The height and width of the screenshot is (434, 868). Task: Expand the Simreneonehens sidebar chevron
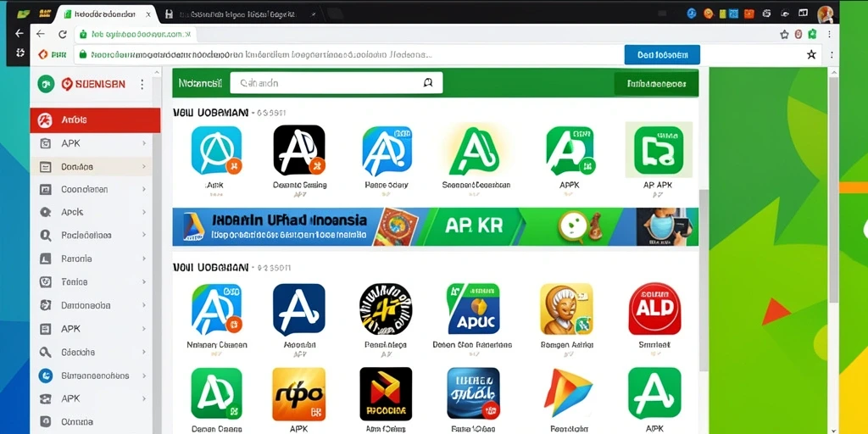[144, 376]
